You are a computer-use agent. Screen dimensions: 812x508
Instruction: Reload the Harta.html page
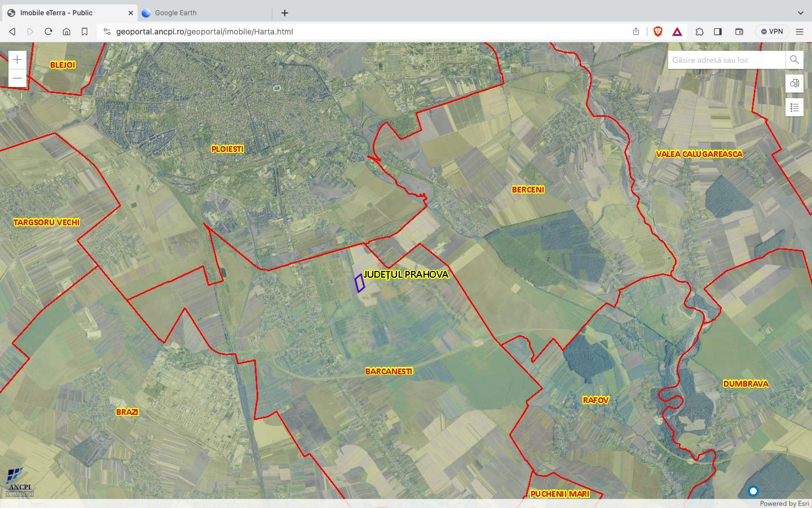pyautogui.click(x=48, y=32)
